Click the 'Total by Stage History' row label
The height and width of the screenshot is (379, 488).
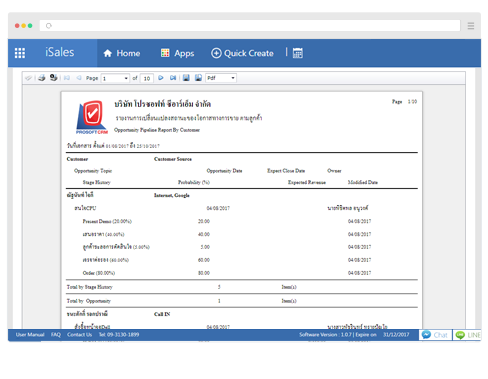(x=89, y=287)
